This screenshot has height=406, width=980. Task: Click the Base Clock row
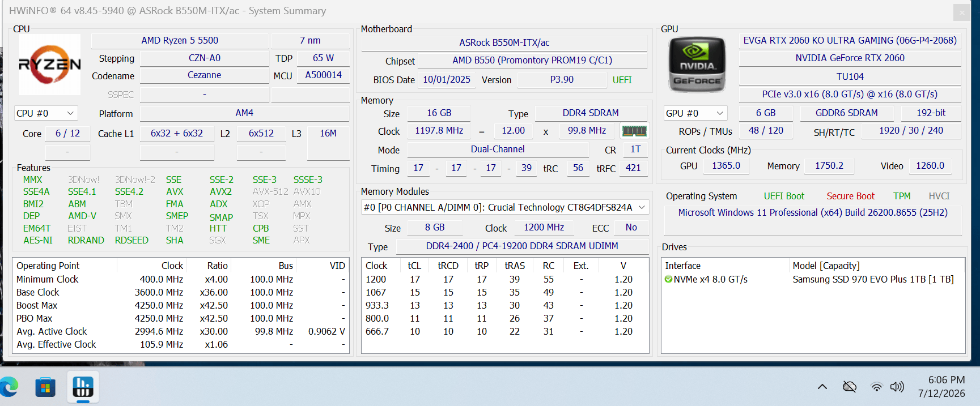click(x=181, y=292)
